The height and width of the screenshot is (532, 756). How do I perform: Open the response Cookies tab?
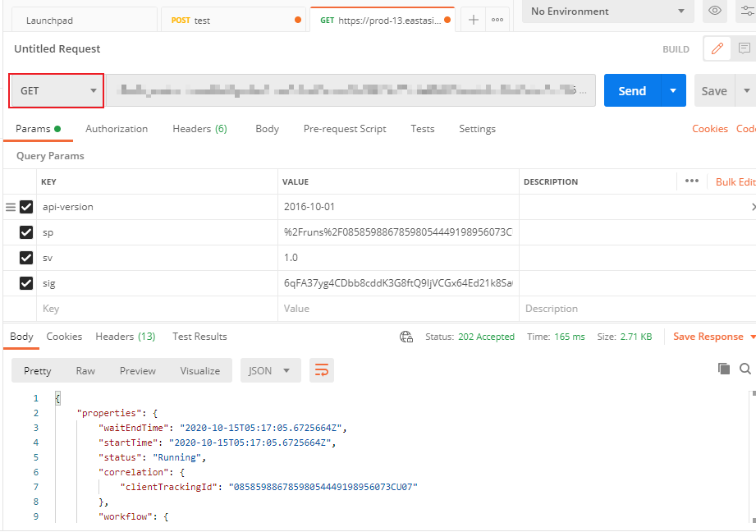pos(64,337)
